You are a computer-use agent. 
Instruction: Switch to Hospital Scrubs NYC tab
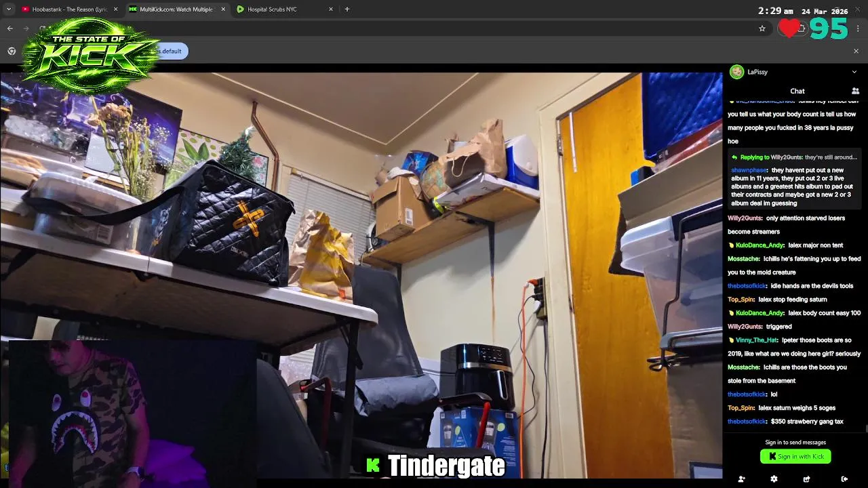point(285,9)
